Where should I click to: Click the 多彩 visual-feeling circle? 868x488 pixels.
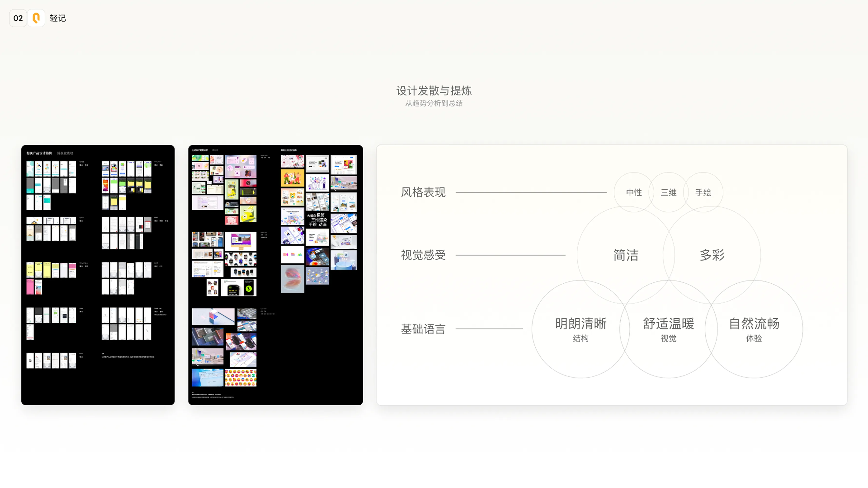[x=712, y=255]
